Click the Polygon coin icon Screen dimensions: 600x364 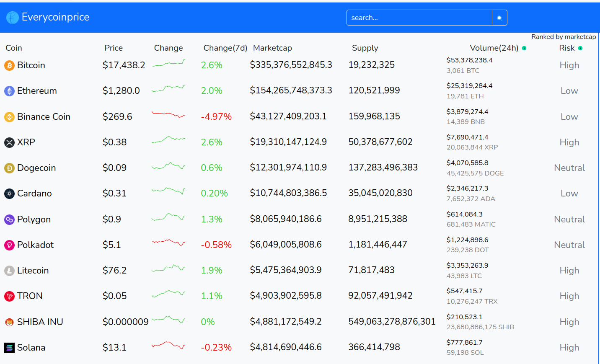[9, 219]
